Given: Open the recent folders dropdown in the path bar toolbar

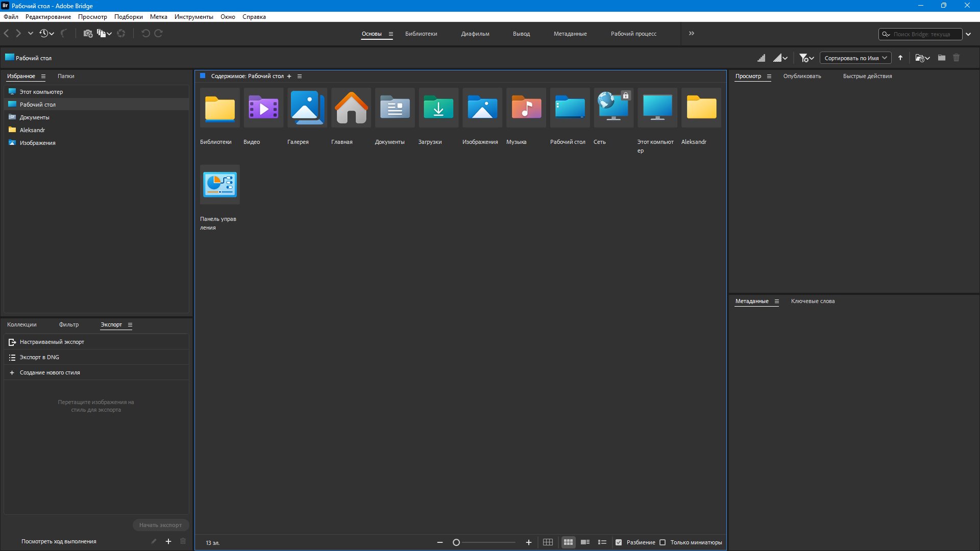Looking at the screenshot, I should [x=922, y=58].
